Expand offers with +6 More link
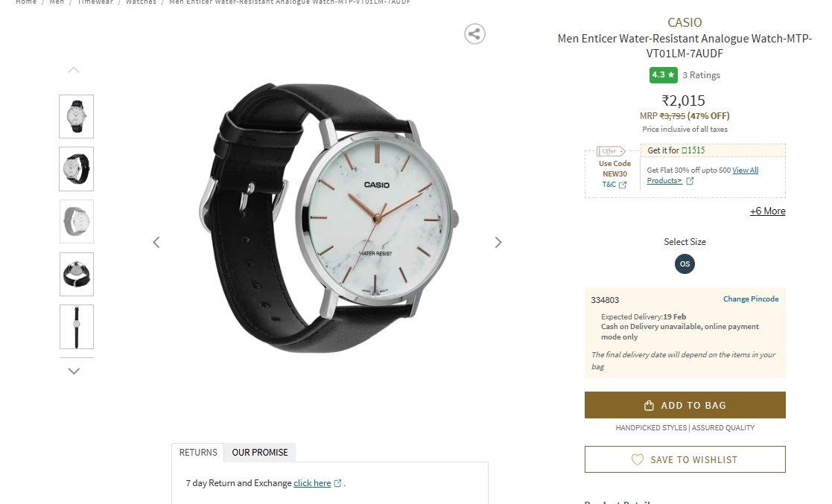832x504 pixels. tap(767, 211)
